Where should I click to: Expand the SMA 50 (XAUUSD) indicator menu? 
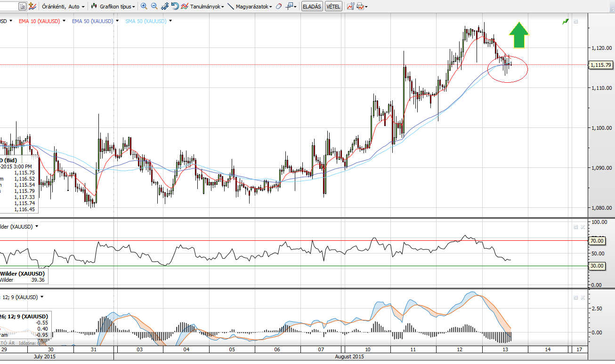point(170,21)
